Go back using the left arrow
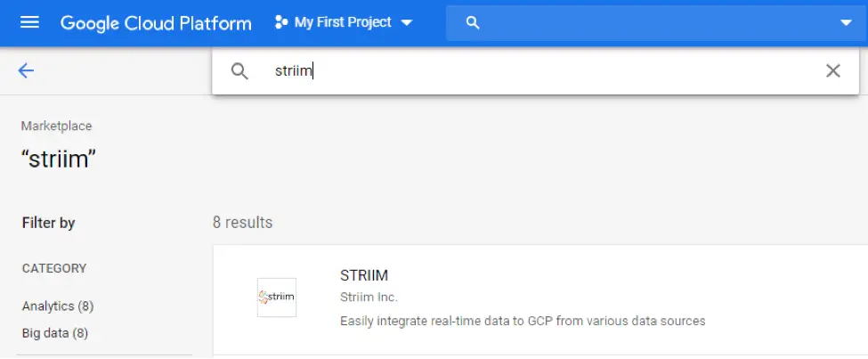This screenshot has width=868, height=359. tap(26, 70)
